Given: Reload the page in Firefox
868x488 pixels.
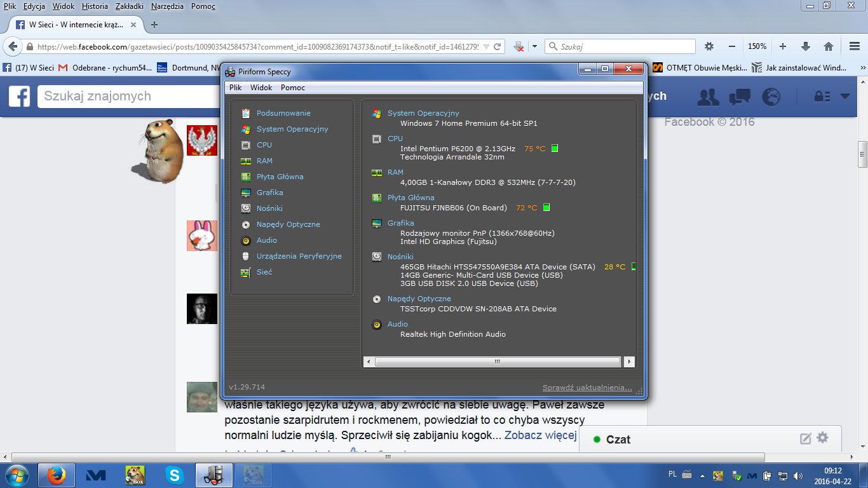Looking at the screenshot, I should tap(498, 46).
